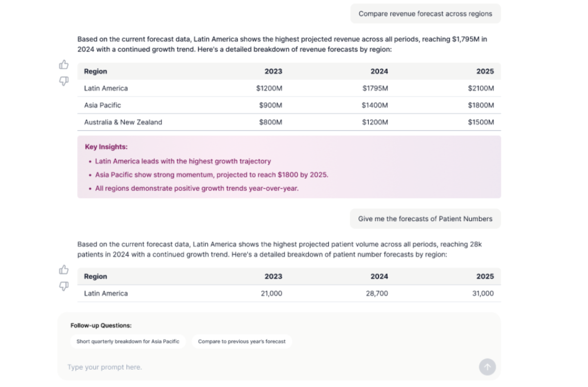Dislike the revenue forecast response
This screenshot has height=387, width=588.
tap(64, 81)
